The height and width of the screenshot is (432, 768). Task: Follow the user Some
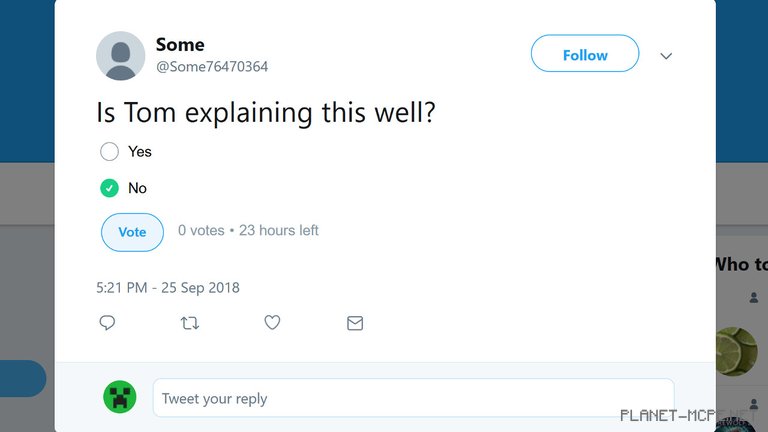(x=584, y=55)
